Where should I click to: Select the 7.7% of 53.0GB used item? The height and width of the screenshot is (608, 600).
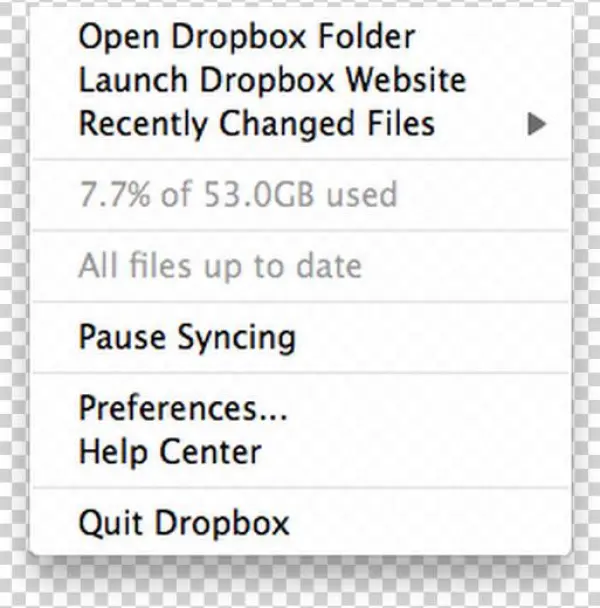click(x=238, y=194)
